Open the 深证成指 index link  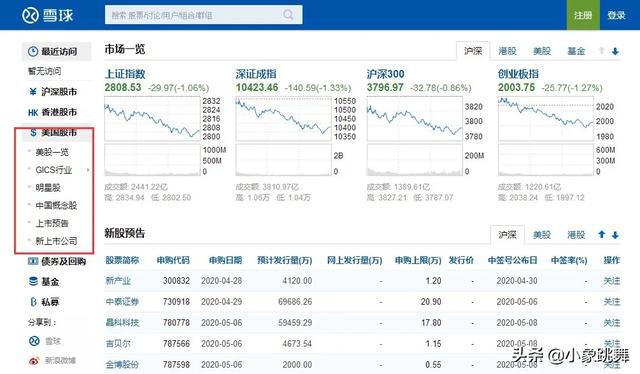pos(256,74)
